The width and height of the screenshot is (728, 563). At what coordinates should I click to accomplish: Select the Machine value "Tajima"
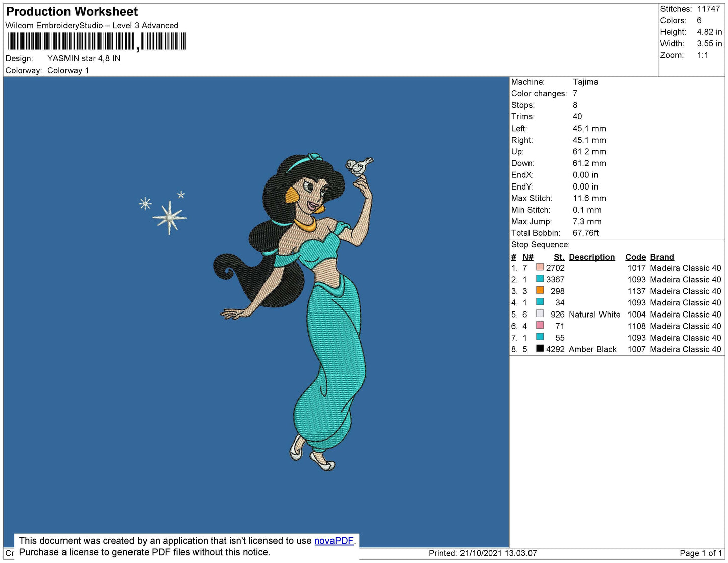pyautogui.click(x=585, y=82)
